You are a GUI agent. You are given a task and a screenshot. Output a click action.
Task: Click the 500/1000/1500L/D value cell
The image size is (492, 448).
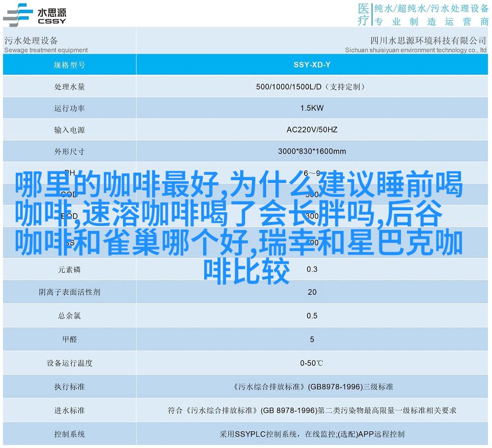pos(312,87)
